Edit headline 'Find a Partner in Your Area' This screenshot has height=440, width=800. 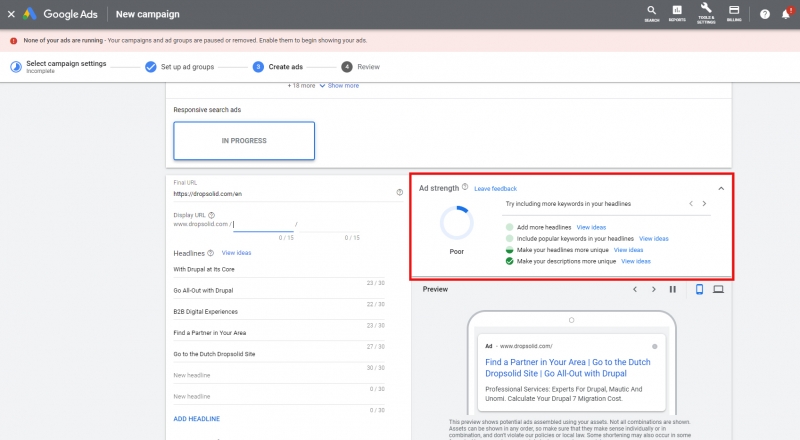point(279,333)
